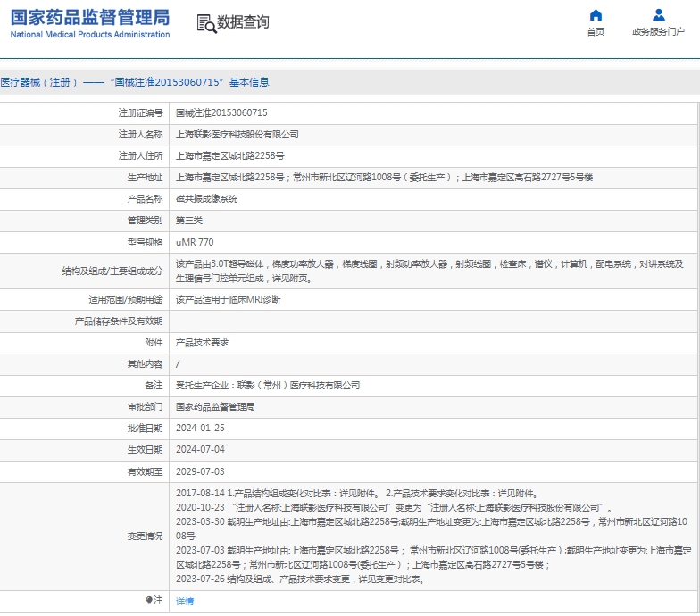Click the breadcrumb 医疗器械（注册）

(x=39, y=82)
